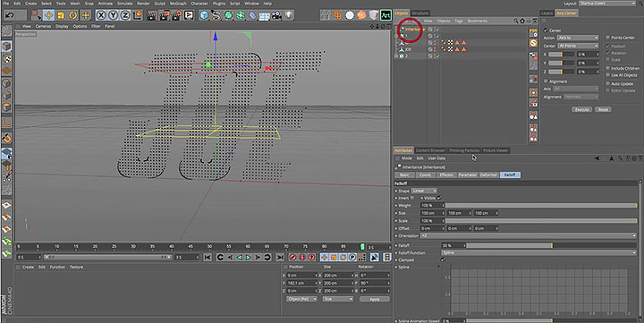Enable the Use All Objects checkbox
Image resolution: width=644 pixels, height=323 pixels.
tap(608, 75)
